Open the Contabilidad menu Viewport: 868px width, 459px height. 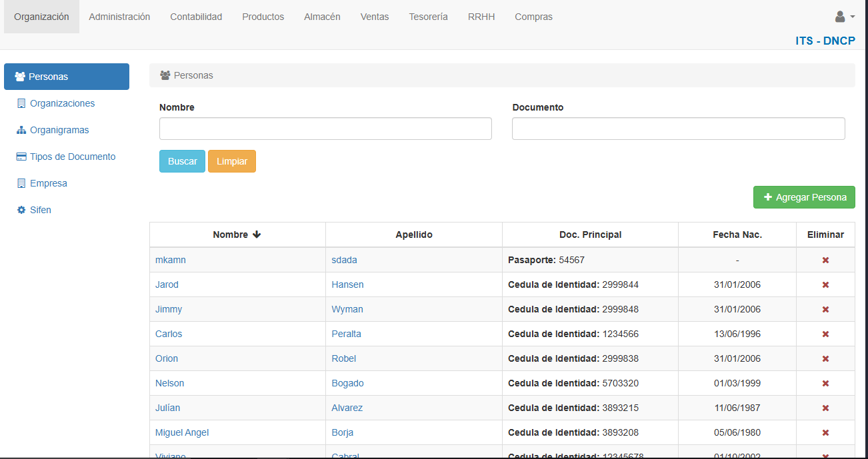coord(196,17)
